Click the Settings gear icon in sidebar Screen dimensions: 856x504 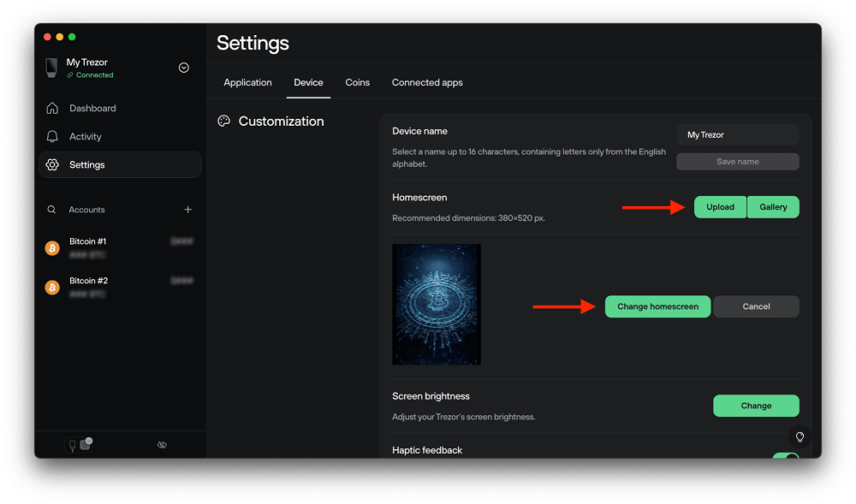point(52,165)
